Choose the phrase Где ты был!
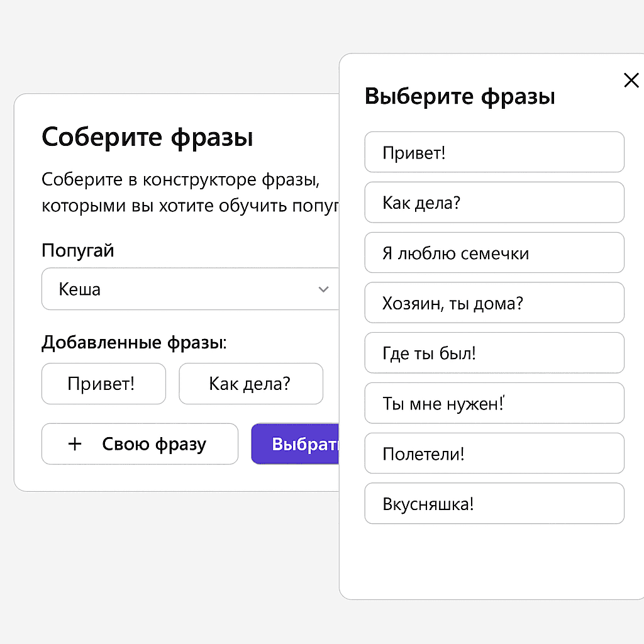The height and width of the screenshot is (644, 644). [x=494, y=353]
